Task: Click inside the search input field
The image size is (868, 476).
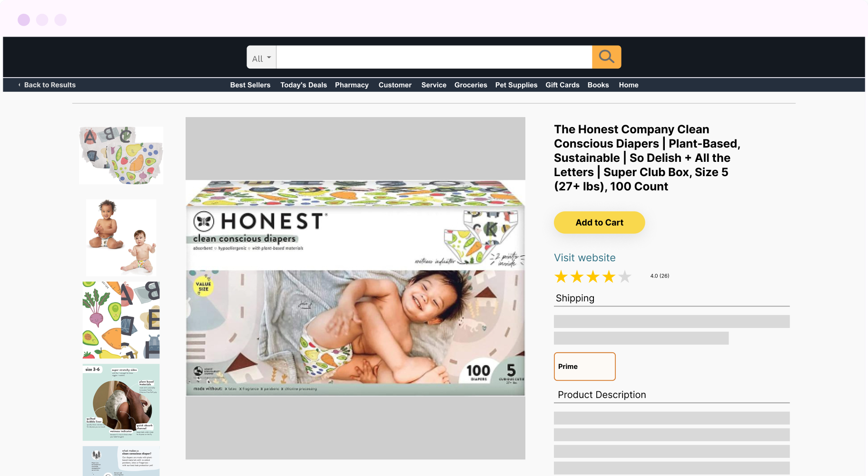Action: pyautogui.click(x=434, y=57)
